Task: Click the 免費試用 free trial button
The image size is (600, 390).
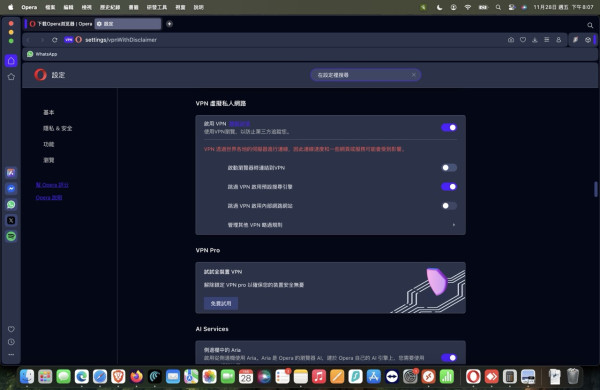Action: point(221,304)
